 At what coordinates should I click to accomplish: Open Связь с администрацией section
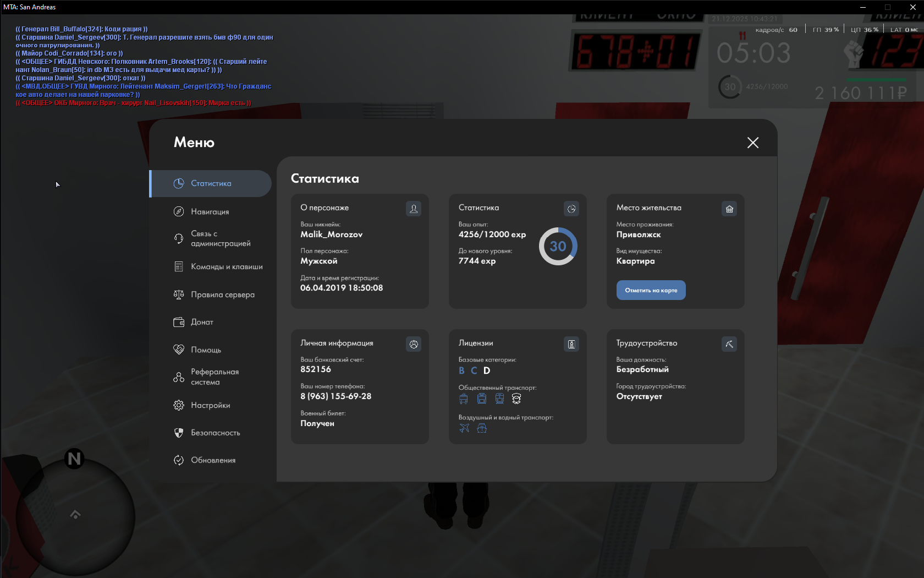[220, 238]
